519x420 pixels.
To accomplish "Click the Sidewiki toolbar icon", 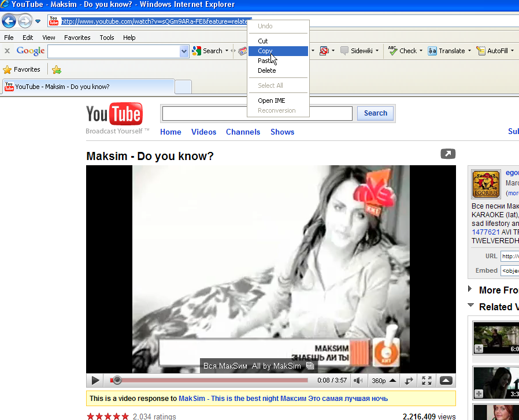I will click(344, 51).
